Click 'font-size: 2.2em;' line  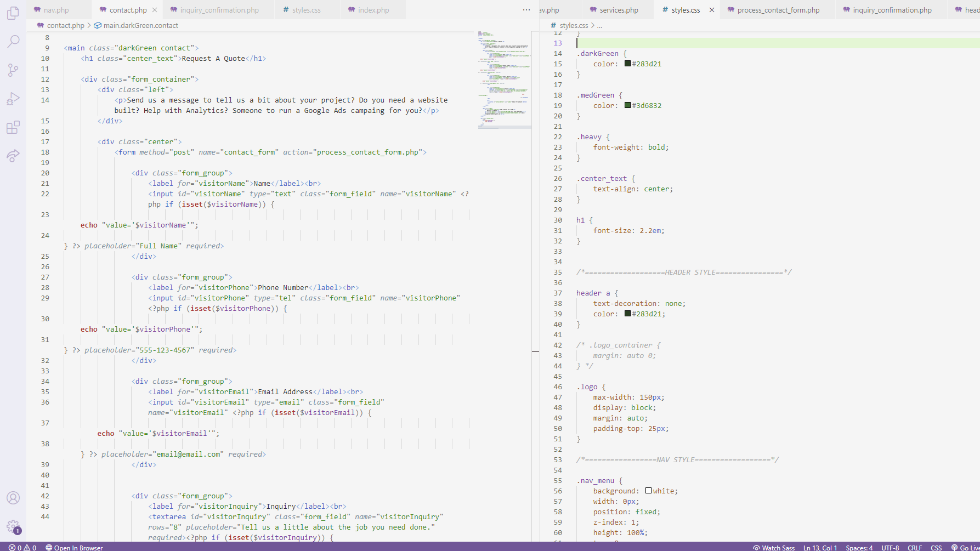pyautogui.click(x=628, y=230)
